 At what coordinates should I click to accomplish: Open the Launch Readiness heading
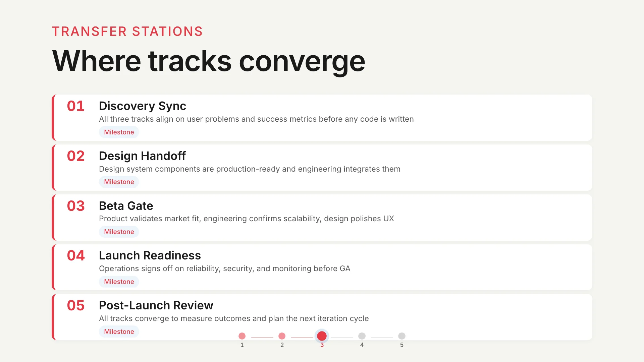pos(150,255)
